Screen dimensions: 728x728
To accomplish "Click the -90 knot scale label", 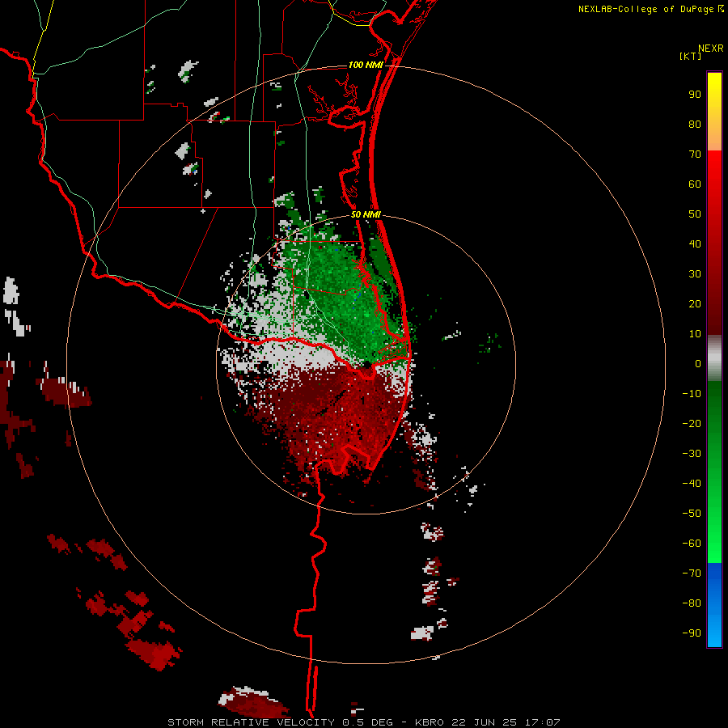I will pyautogui.click(x=692, y=633).
